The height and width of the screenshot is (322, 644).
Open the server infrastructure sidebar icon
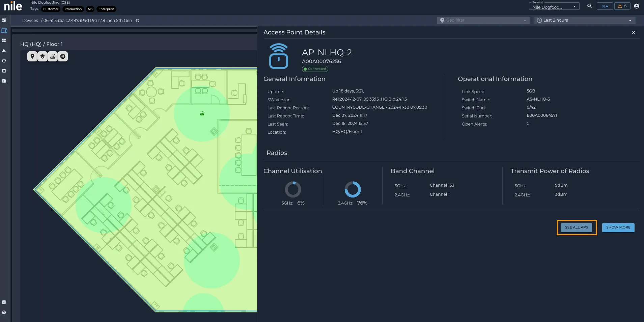4,41
